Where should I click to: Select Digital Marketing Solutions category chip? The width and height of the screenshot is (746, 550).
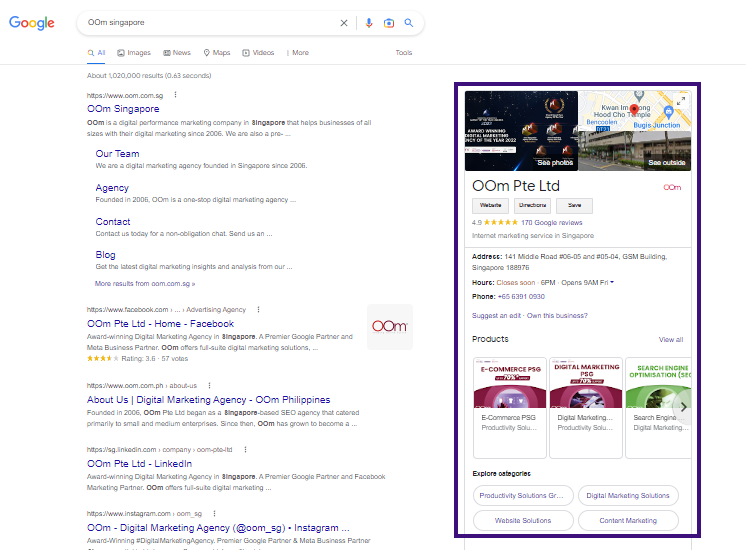628,496
